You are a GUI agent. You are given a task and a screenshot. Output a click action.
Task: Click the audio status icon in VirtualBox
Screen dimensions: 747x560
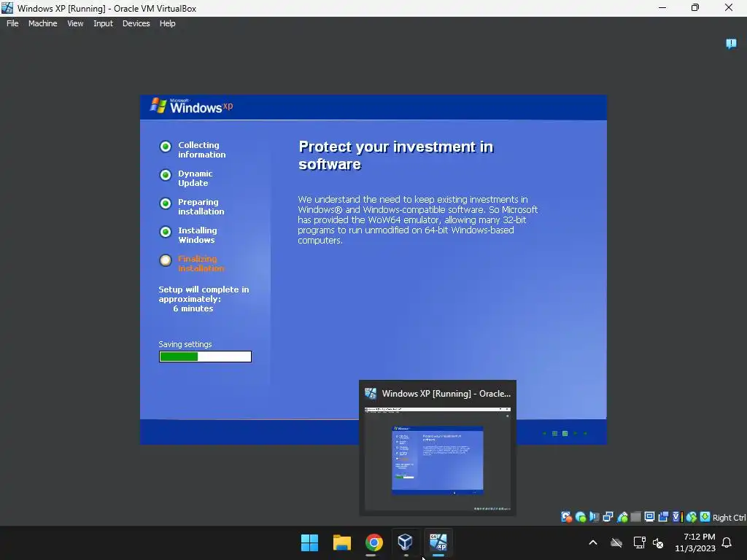coord(594,517)
